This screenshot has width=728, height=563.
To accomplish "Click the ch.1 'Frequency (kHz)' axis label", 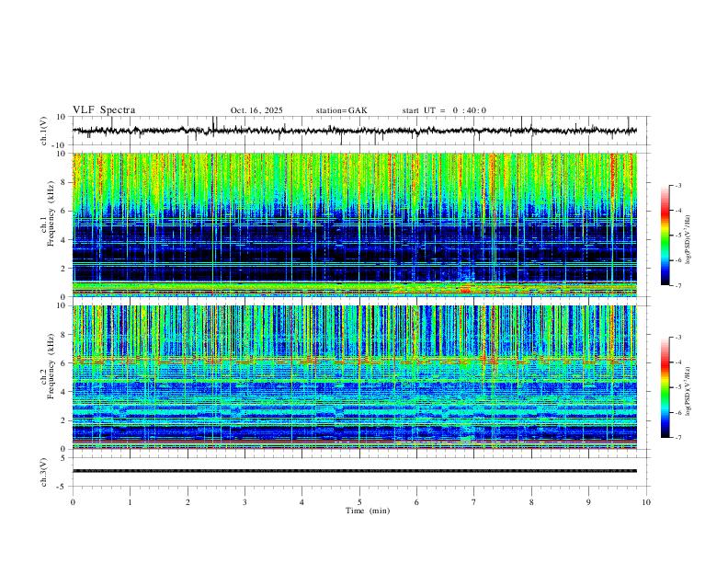I will (x=51, y=214).
